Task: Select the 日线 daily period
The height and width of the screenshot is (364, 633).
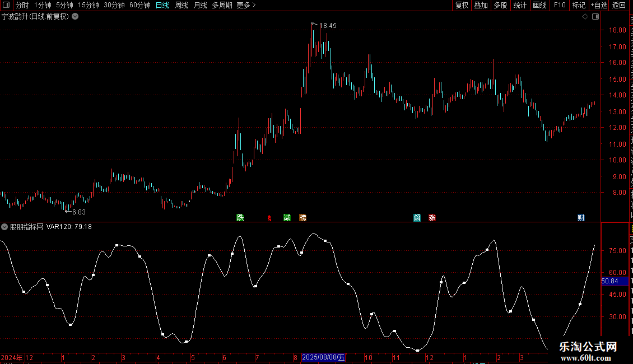Action: (162, 5)
